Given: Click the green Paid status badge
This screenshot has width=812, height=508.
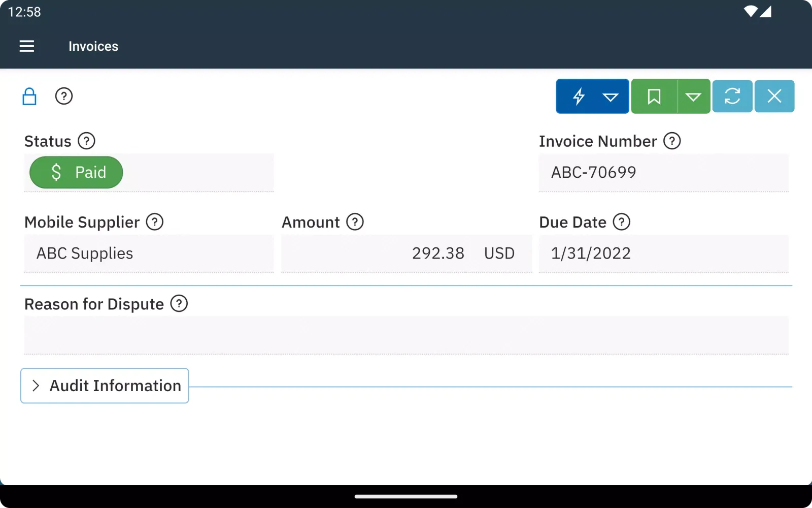Looking at the screenshot, I should pos(76,172).
